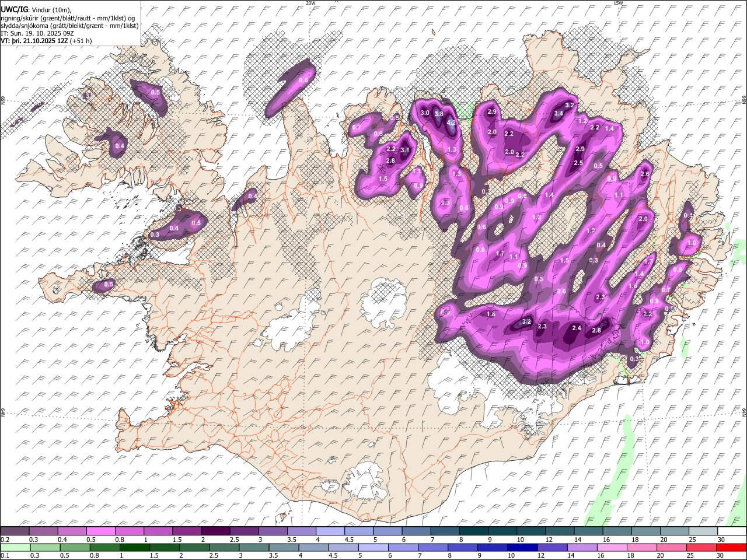Click the 4.2 snowfall value on the map
The width and height of the screenshot is (747, 560).
coord(451,123)
